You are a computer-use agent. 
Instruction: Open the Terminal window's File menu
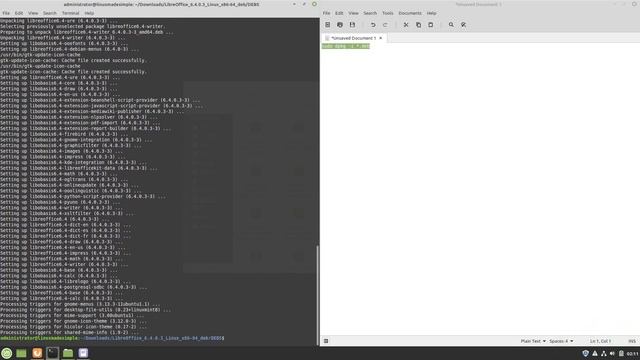tap(6, 13)
